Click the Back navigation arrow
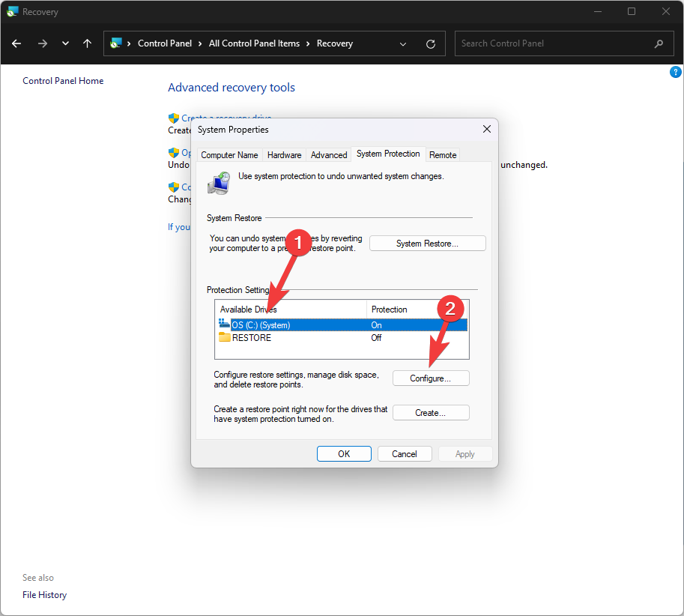684x616 pixels. click(x=16, y=43)
